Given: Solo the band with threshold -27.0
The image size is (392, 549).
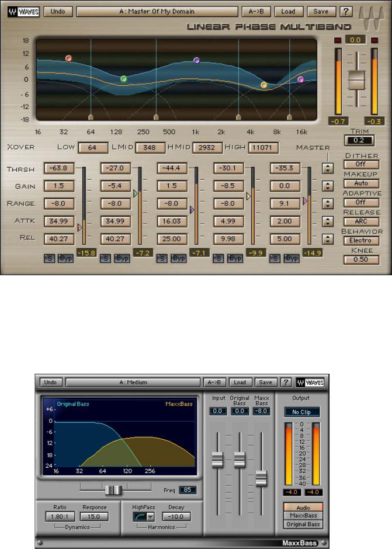Looking at the screenshot, I should [x=105, y=258].
